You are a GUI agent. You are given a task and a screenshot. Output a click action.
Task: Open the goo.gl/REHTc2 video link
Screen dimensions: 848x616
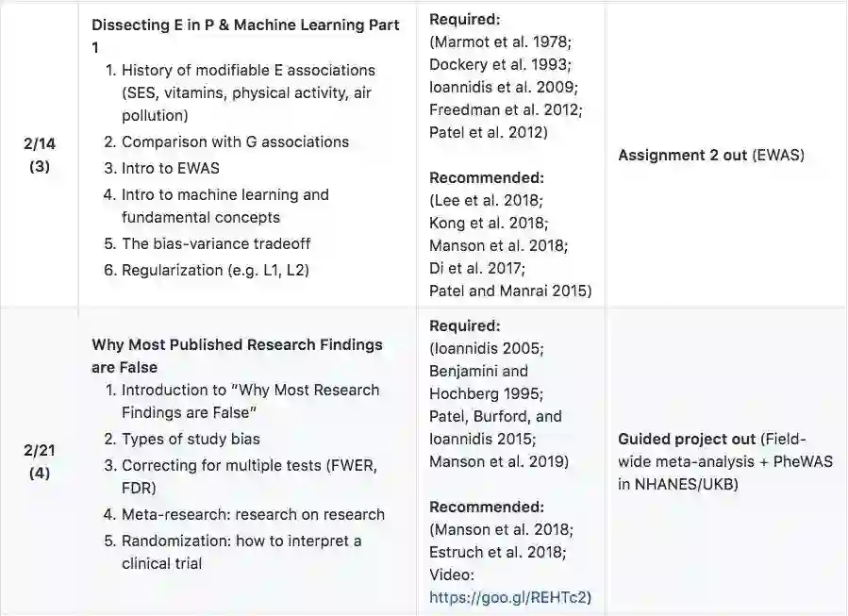click(509, 596)
